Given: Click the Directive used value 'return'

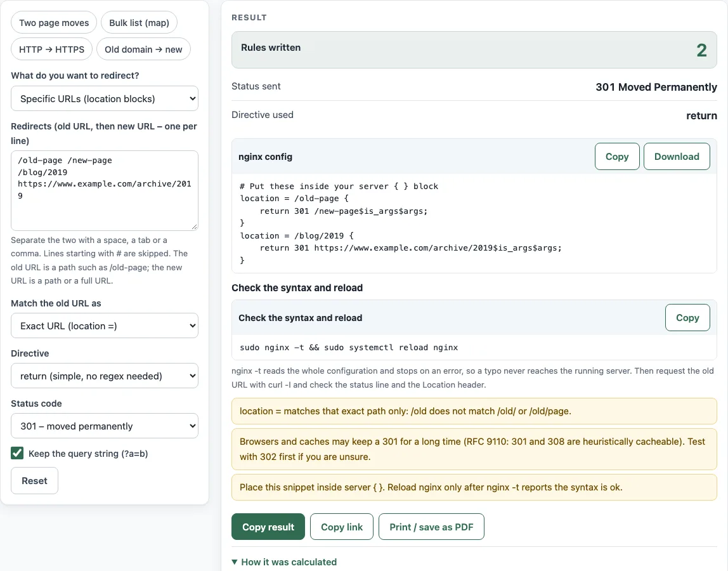Looking at the screenshot, I should 701,115.
